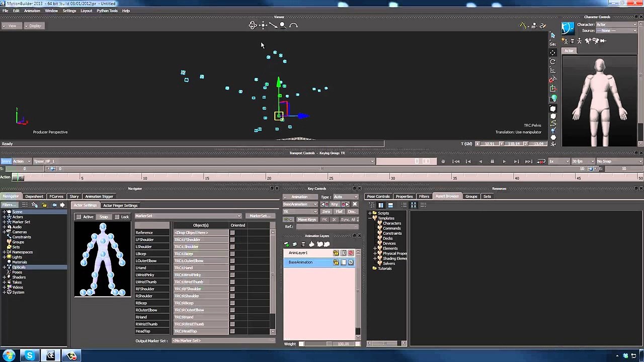Expand the Actors node in Navigator
The width and height of the screenshot is (644, 362).
tap(4, 217)
